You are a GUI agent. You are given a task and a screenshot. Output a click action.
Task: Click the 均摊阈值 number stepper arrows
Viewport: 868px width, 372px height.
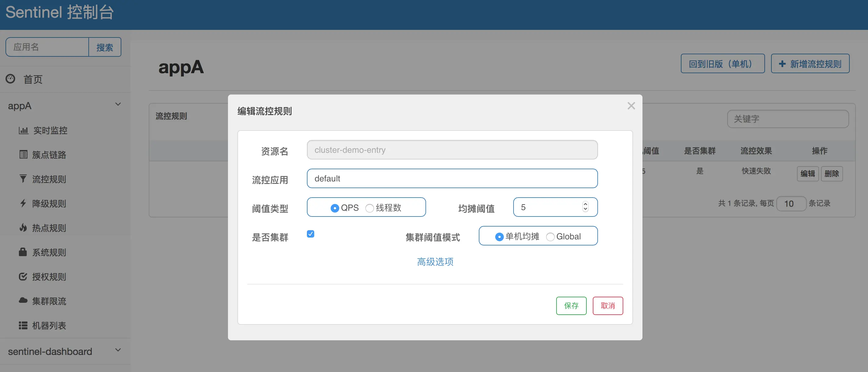click(x=585, y=207)
